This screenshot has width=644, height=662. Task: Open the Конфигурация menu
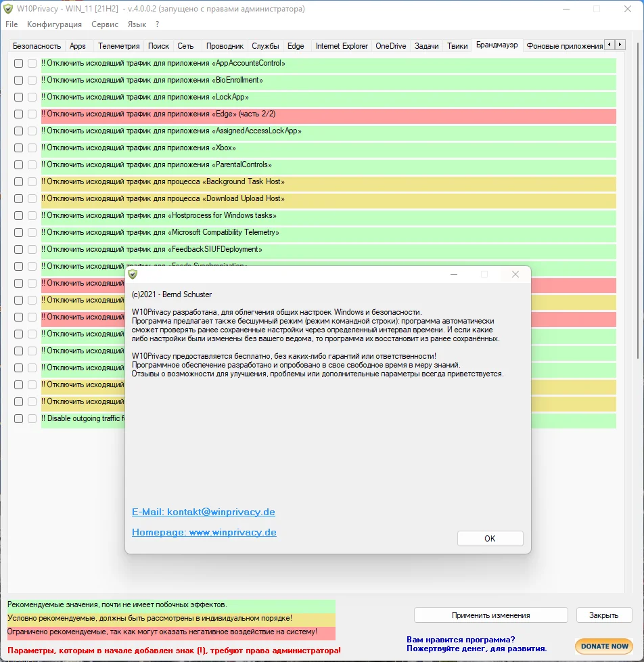point(54,24)
